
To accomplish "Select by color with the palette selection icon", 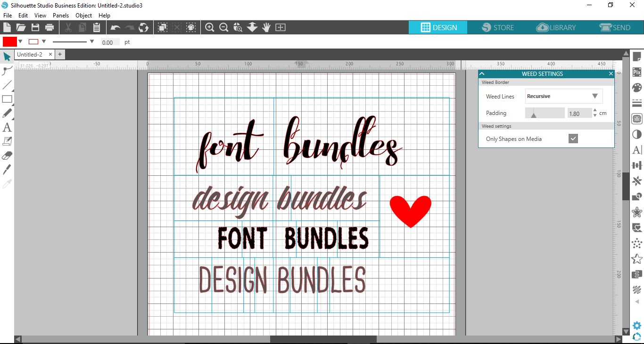I will [191, 27].
